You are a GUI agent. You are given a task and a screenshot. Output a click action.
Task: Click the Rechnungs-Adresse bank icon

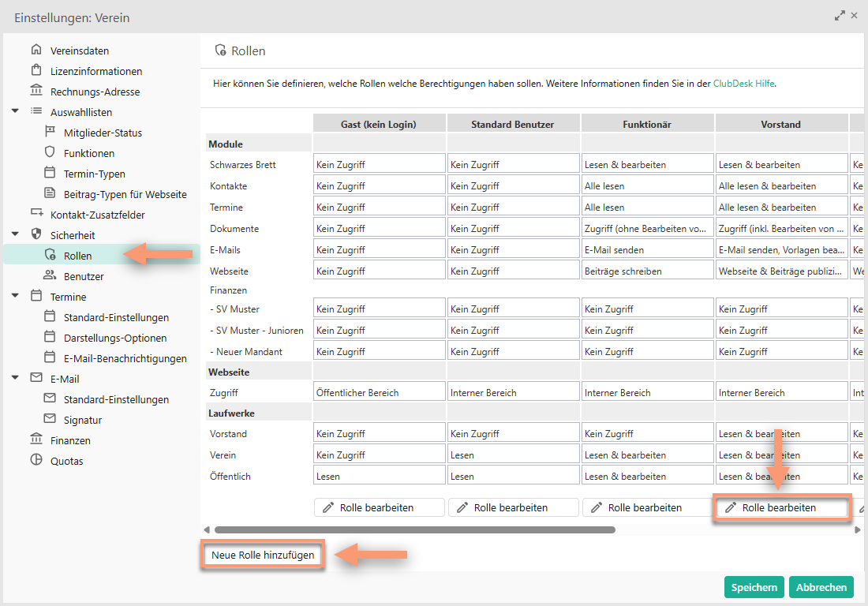(36, 91)
